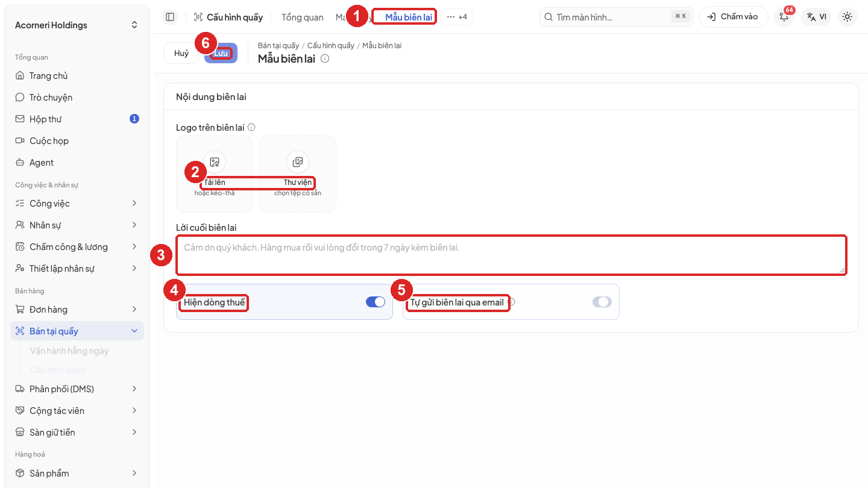Click the info icon next to Tự gửi biên lai qua email
This screenshot has height=488, width=868.
point(512,302)
